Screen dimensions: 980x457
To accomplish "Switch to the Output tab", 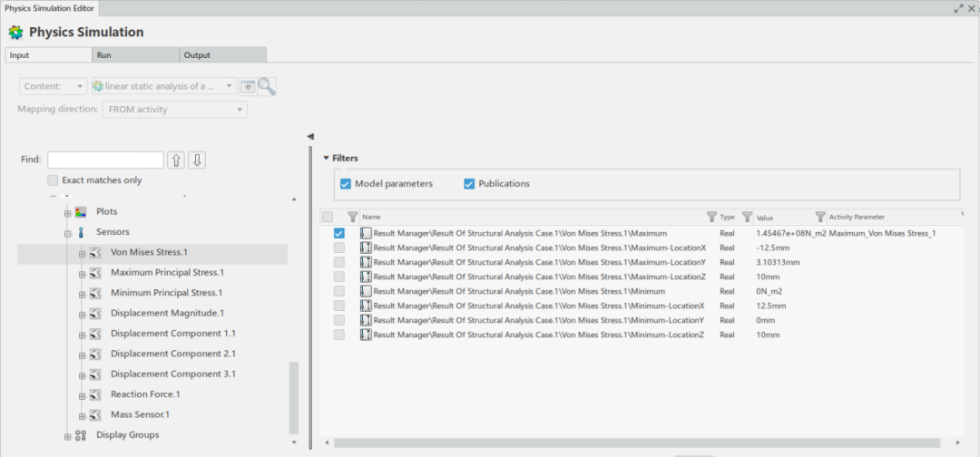I will pos(223,55).
